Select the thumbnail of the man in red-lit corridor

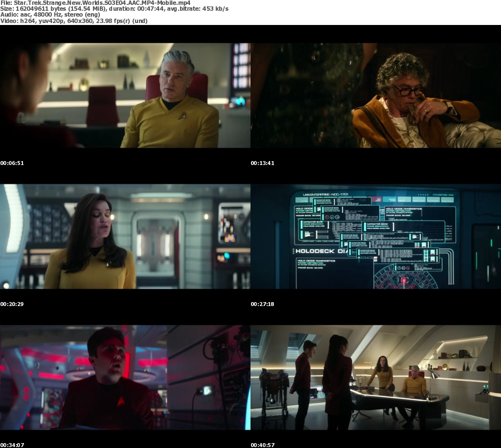point(125,377)
